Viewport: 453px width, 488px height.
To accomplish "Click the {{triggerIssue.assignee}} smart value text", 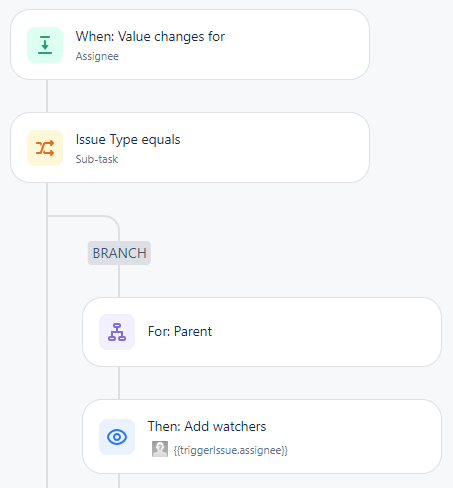I will 231,450.
